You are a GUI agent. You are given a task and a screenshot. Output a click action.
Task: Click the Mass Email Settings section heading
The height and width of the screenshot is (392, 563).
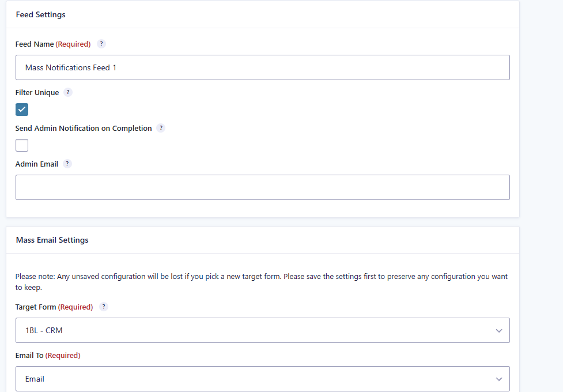coord(52,240)
